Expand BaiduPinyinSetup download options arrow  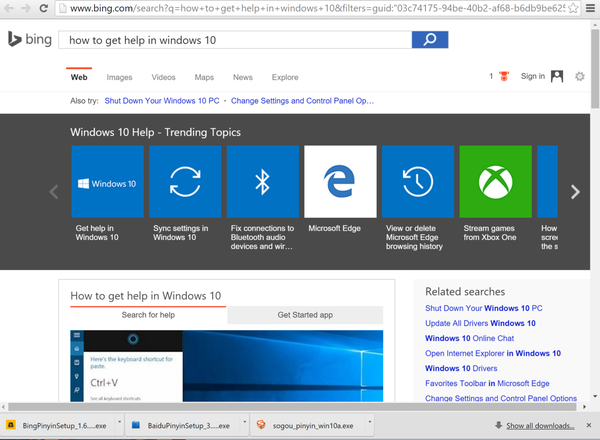pyautogui.click(x=245, y=422)
